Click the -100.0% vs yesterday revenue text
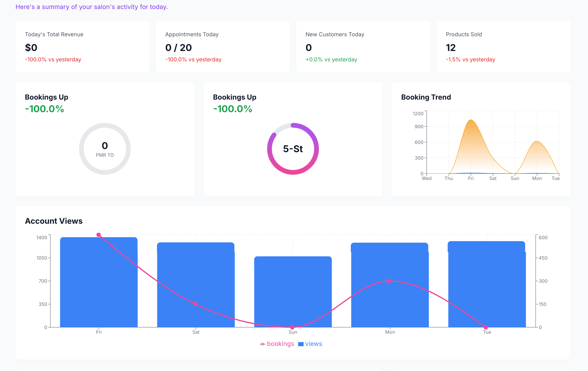This screenshot has height=371, width=588. pos(53,59)
